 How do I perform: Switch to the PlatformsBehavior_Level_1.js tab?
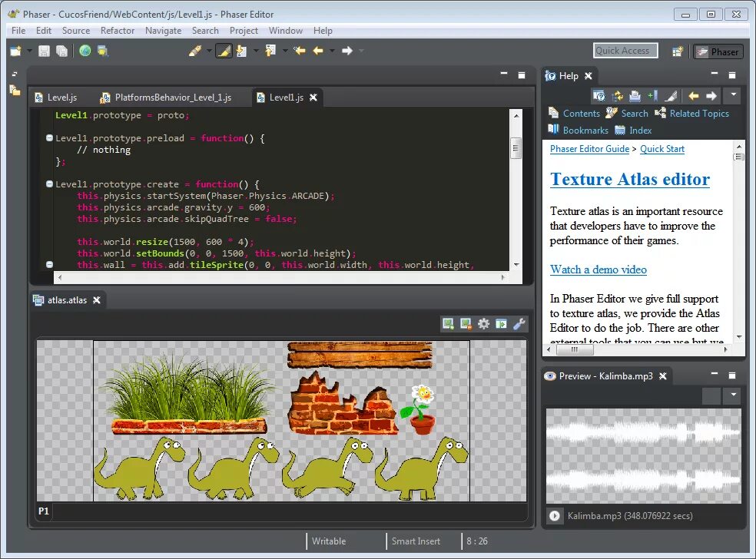(x=167, y=98)
